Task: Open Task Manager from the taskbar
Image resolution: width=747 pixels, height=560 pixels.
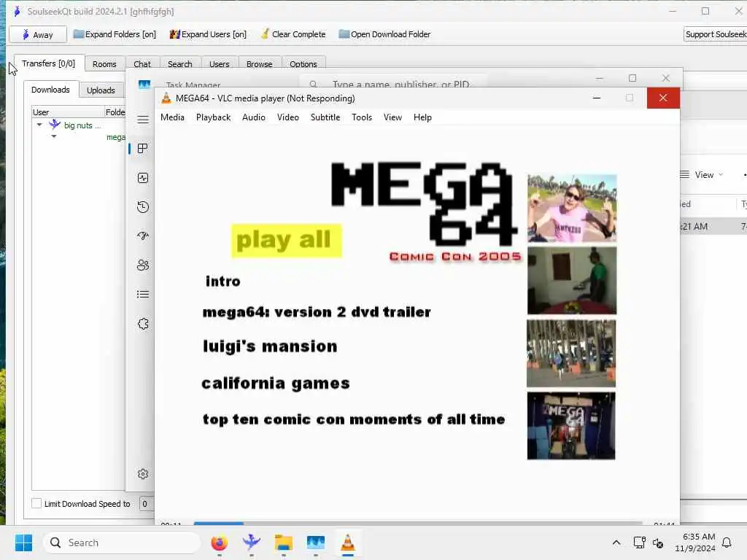Action: pyautogui.click(x=315, y=542)
